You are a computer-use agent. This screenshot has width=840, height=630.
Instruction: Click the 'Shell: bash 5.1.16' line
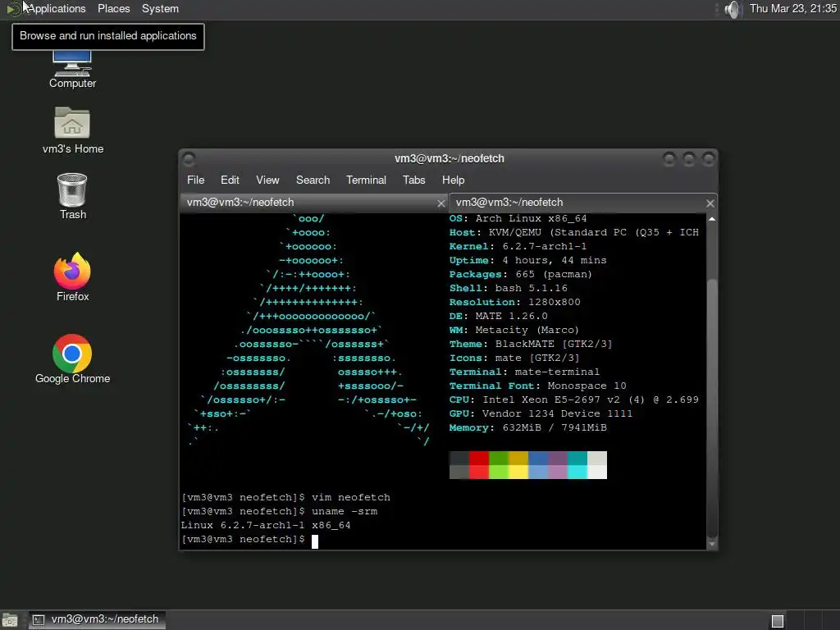click(509, 288)
